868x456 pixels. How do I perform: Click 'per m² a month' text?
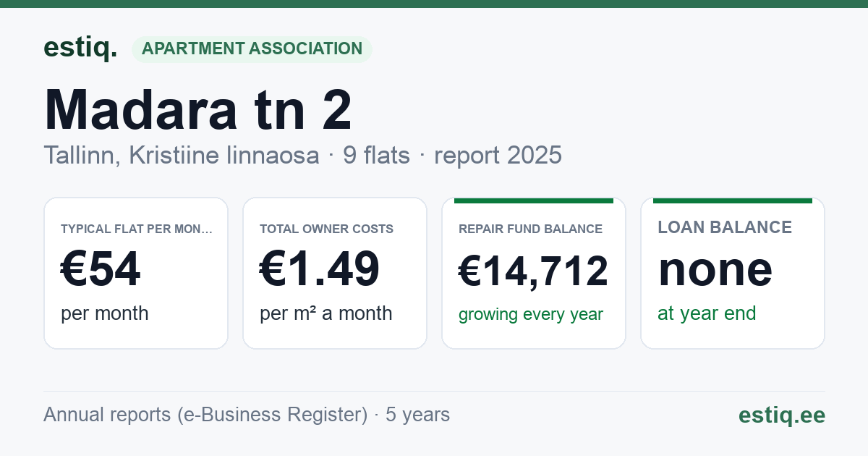326,313
